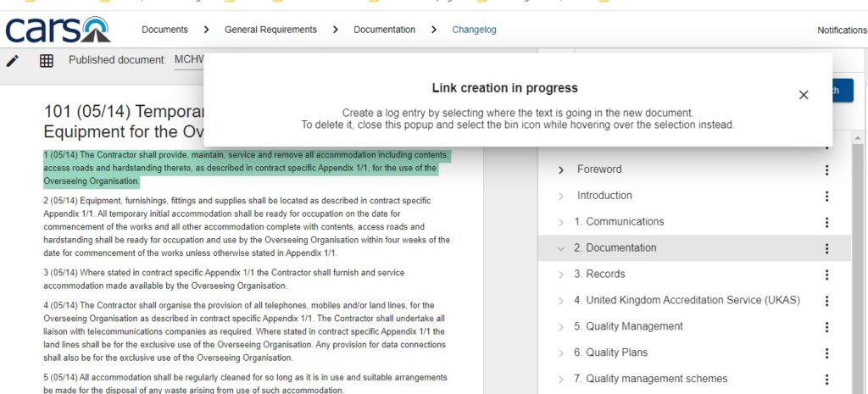Image resolution: width=868 pixels, height=394 pixels.
Task: Collapse the 2. Documentation section
Action: (x=561, y=248)
